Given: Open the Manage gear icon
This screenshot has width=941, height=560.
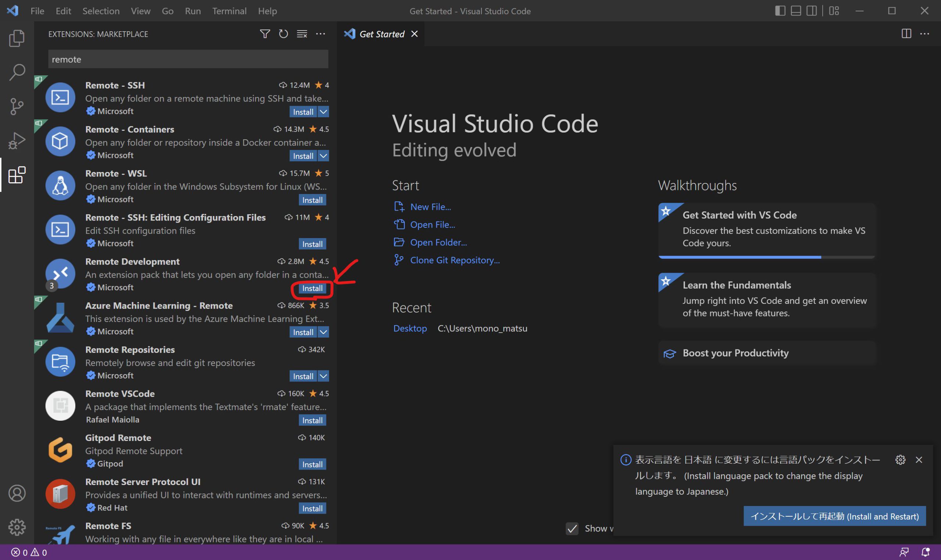Looking at the screenshot, I should (17, 527).
